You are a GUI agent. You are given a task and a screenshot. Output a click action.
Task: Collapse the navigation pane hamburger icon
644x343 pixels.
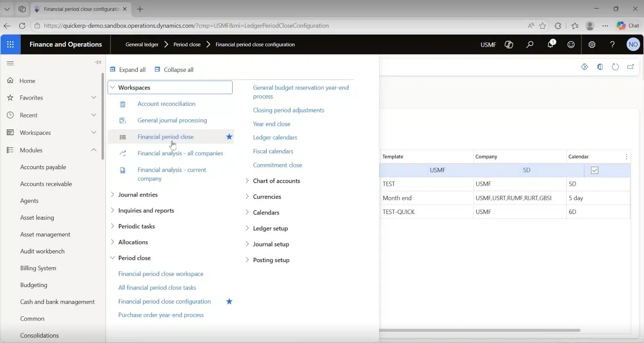(x=10, y=63)
